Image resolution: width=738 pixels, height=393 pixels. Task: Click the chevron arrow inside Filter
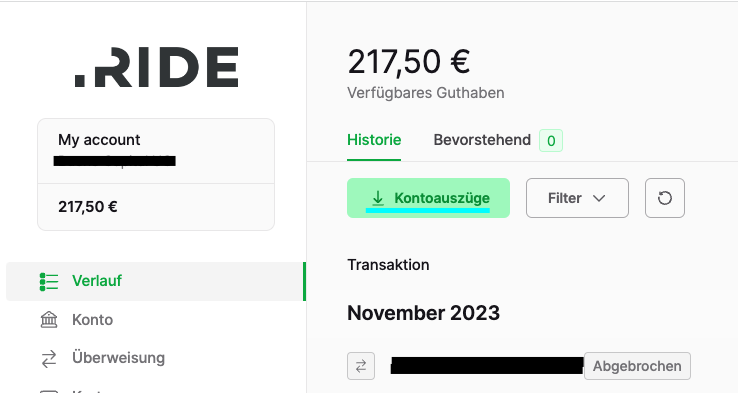[599, 199]
